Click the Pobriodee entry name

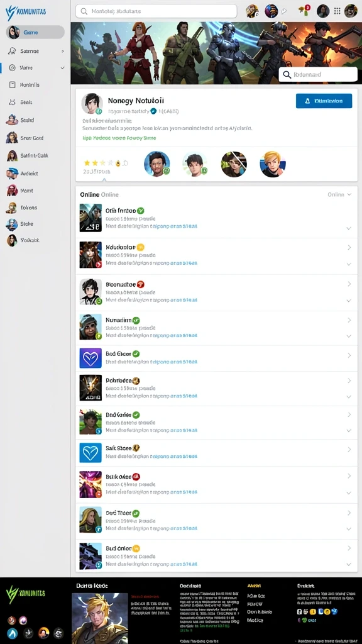(x=119, y=380)
